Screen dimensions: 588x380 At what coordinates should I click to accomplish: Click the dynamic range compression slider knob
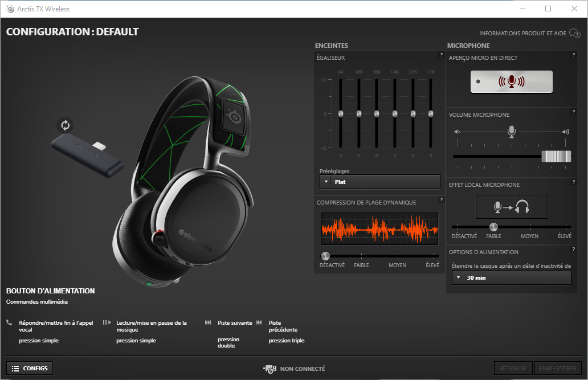325,256
